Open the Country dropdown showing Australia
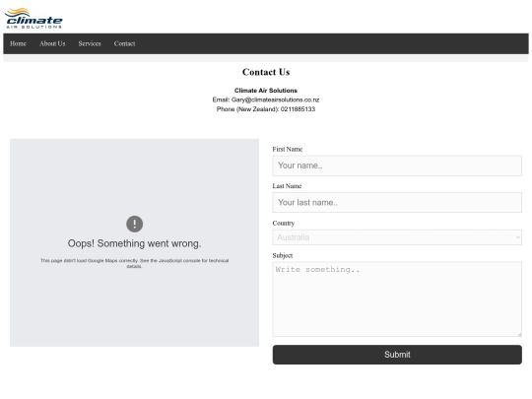The width and height of the screenshot is (532, 399). (x=397, y=237)
